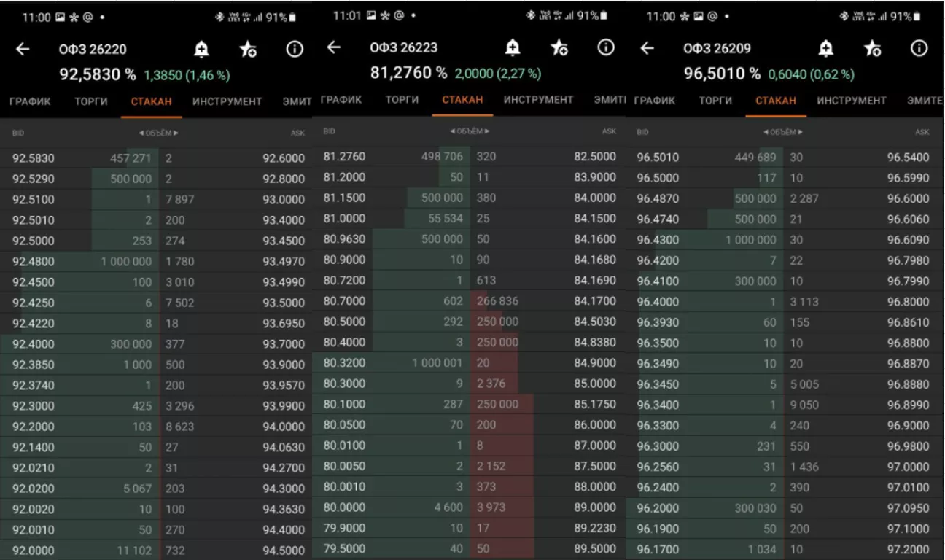Add a price alert bell for ОФЗ 26209
945x560 pixels.
[825, 48]
